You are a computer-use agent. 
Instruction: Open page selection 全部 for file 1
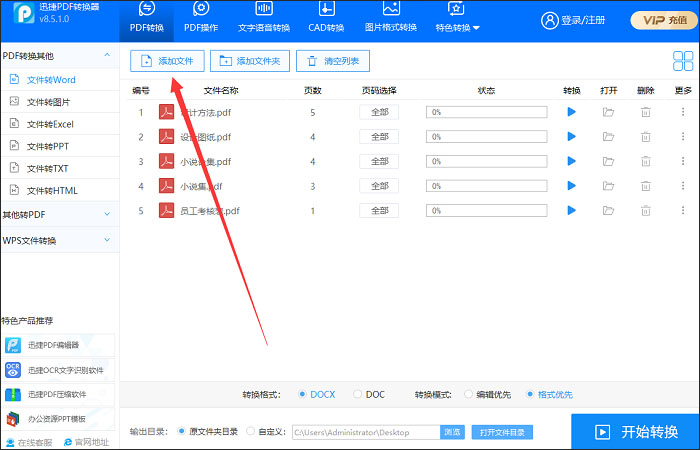coord(379,112)
